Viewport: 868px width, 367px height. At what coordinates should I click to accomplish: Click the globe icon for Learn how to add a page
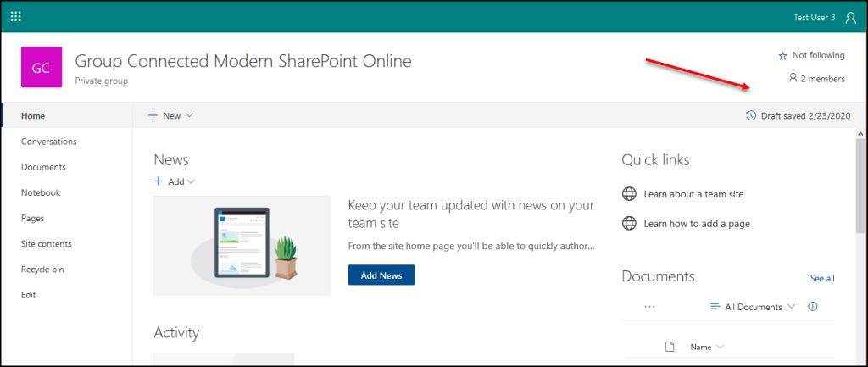click(629, 224)
